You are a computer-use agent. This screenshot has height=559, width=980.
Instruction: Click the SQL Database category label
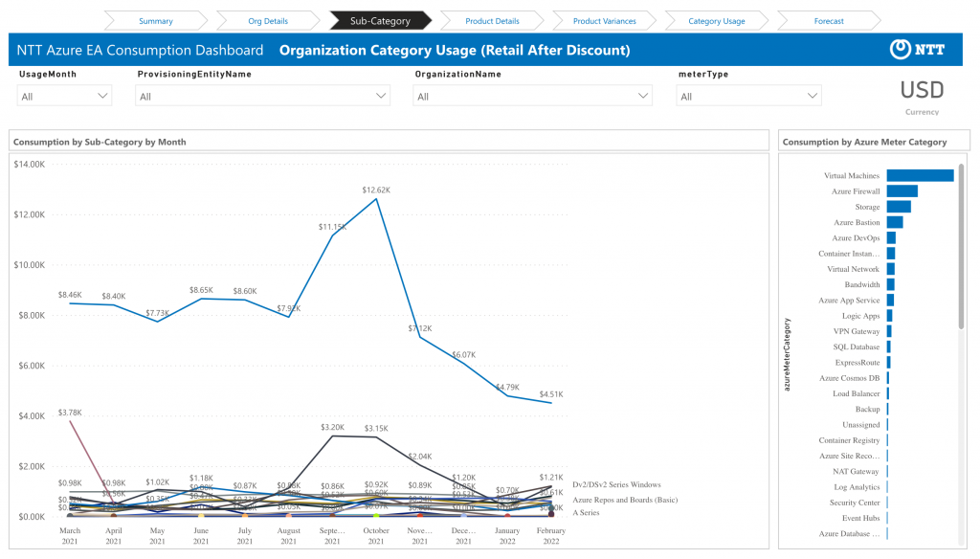tap(857, 347)
